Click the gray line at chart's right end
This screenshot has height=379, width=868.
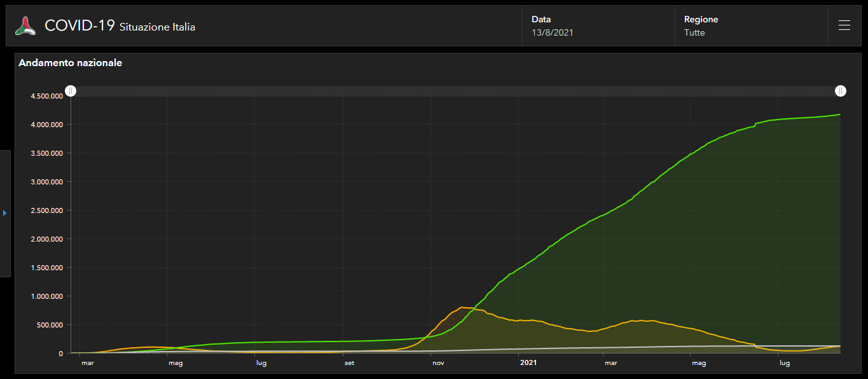[838, 346]
